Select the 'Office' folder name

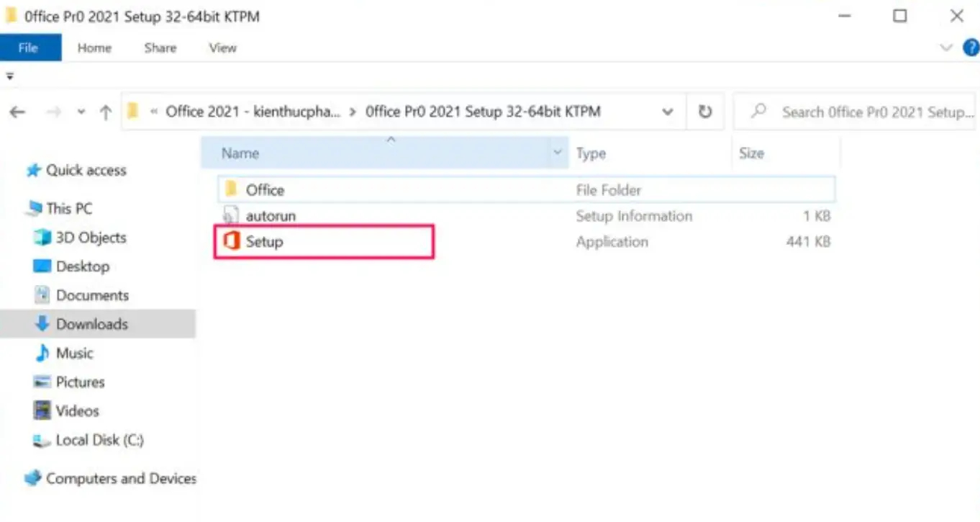pyautogui.click(x=265, y=190)
